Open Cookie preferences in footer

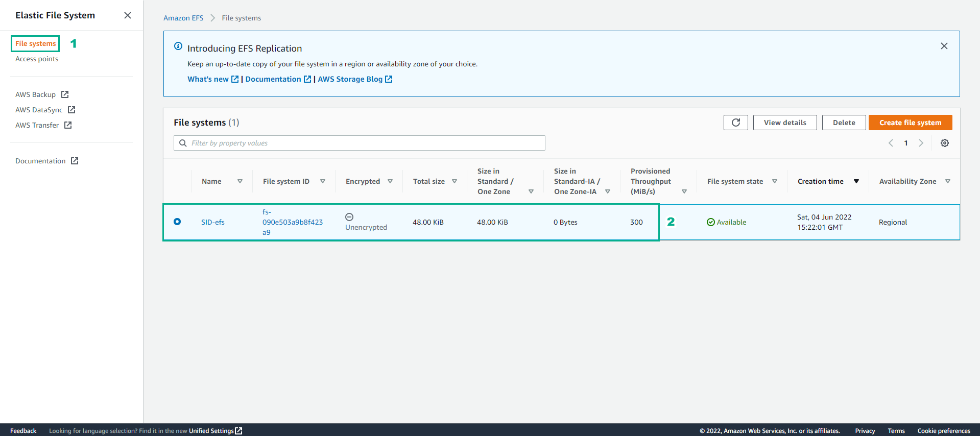[x=944, y=431]
